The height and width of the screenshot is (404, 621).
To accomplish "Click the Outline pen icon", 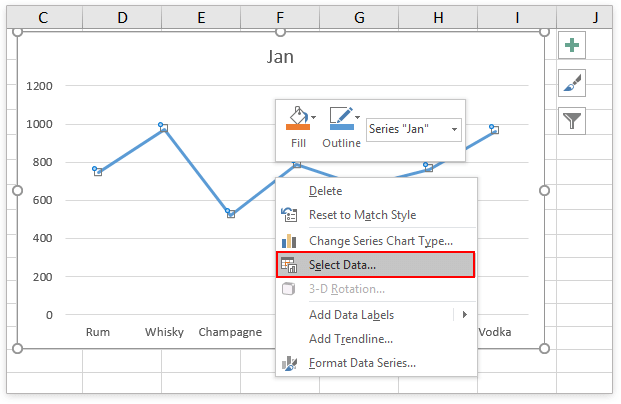I will point(340,119).
